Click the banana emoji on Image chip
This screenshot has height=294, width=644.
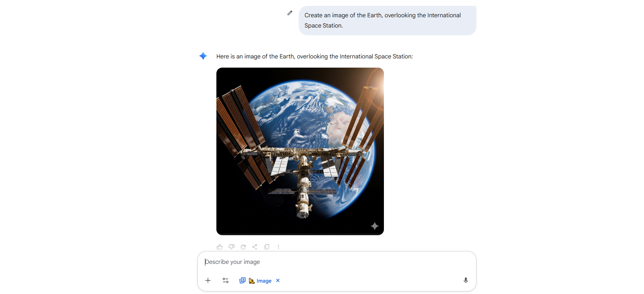(x=252, y=281)
